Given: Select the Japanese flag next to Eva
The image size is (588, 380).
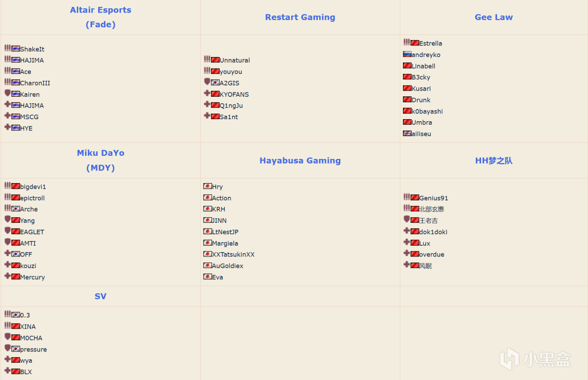Looking at the screenshot, I should point(208,277).
